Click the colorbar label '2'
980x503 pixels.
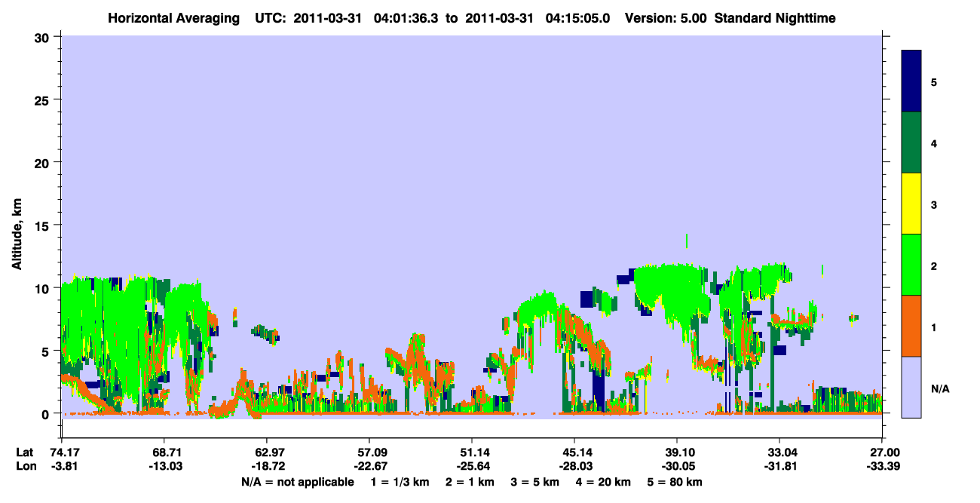pyautogui.click(x=934, y=265)
